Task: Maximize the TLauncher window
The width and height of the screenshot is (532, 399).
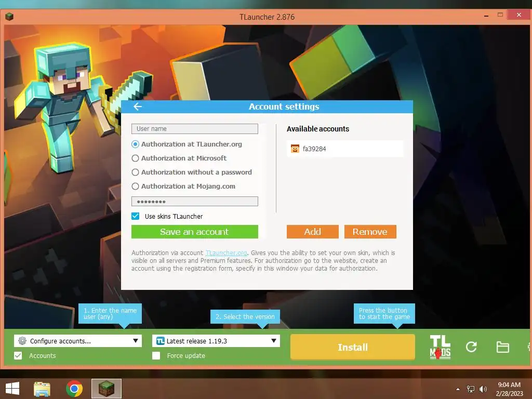Action: (x=500, y=15)
